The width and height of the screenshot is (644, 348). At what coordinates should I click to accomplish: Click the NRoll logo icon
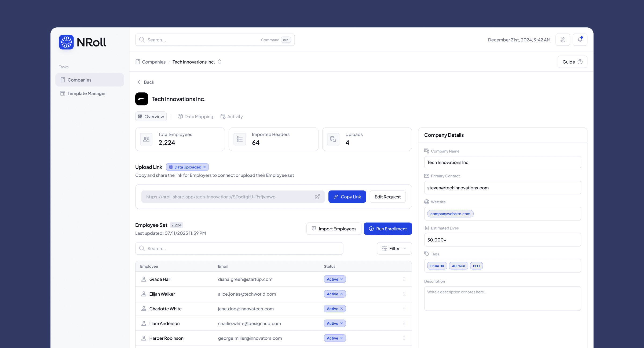[x=66, y=42]
